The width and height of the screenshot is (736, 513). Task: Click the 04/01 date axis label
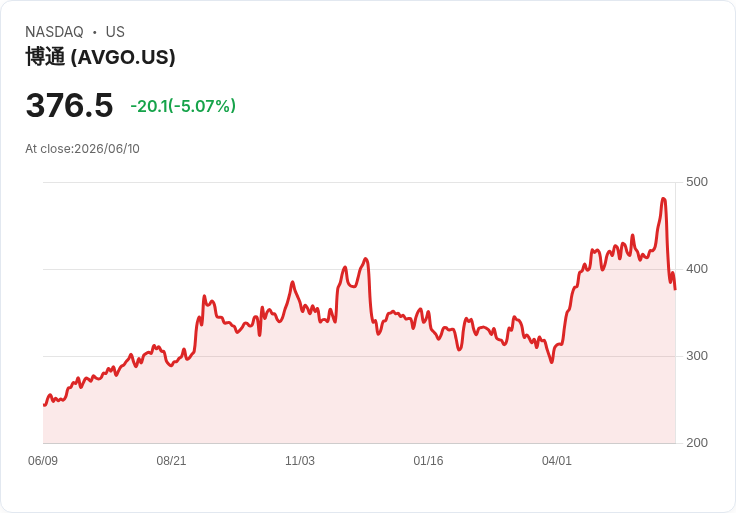coord(557,461)
